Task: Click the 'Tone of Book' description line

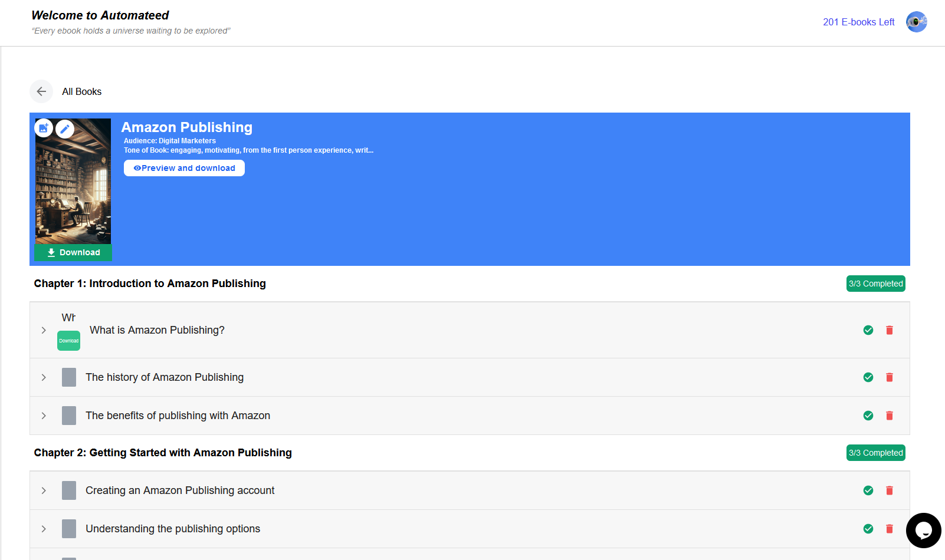Action: (x=248, y=150)
